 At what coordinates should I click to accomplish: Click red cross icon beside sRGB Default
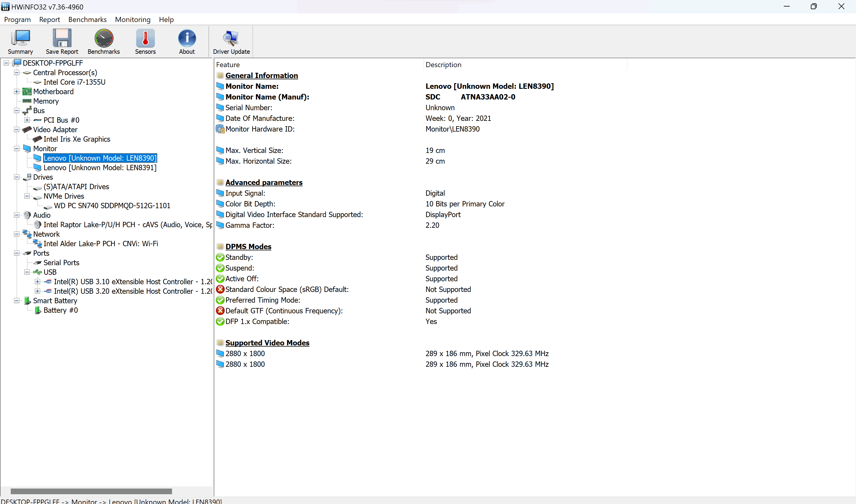(220, 289)
